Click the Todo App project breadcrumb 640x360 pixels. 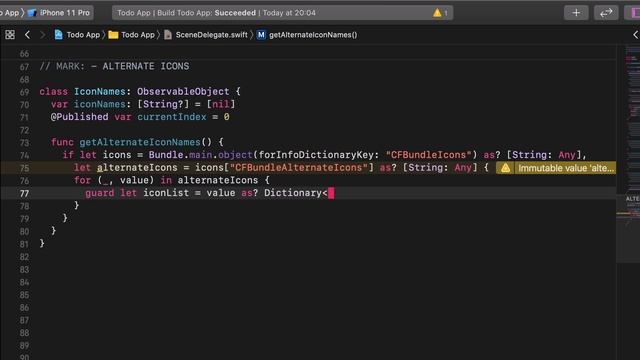coord(83,35)
